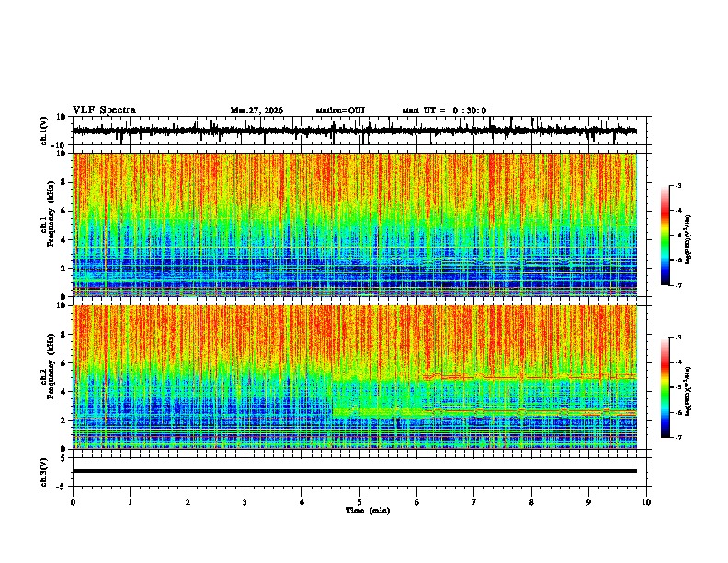The height and width of the screenshot is (563, 728).
Task: Click the "-5" tick label on the ch.3 axis
Action: [x=62, y=487]
